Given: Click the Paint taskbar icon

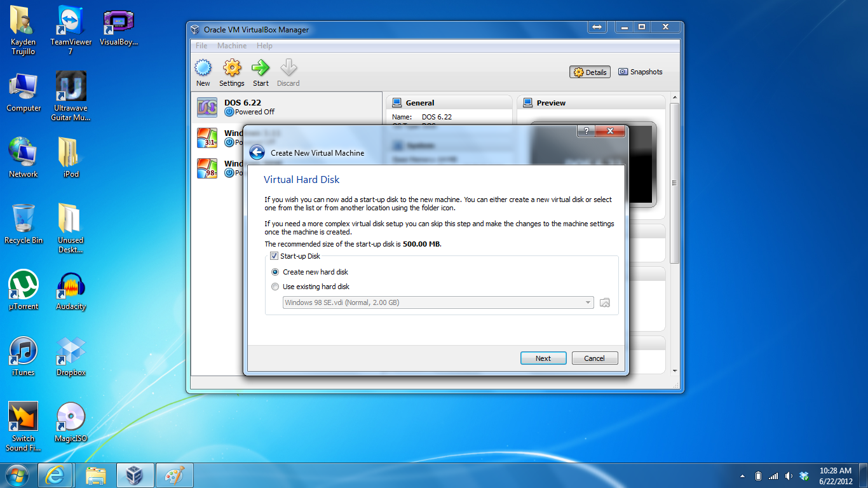Looking at the screenshot, I should (173, 475).
